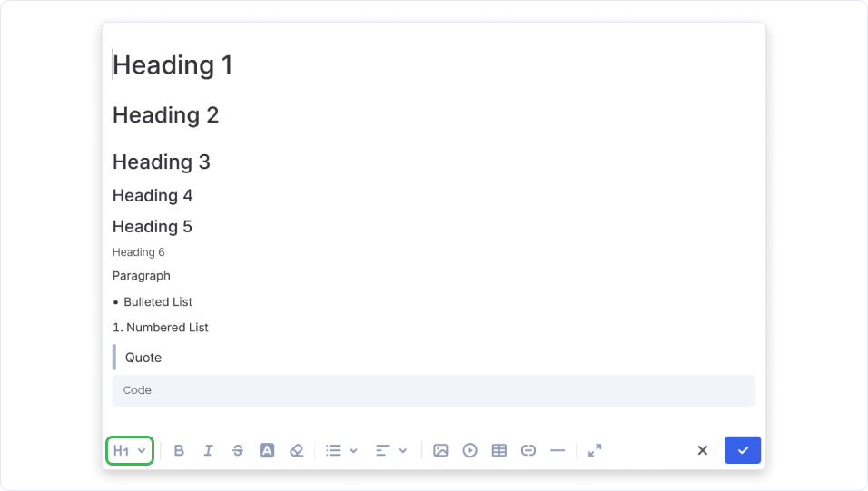Expand the editor to fullscreen

pyautogui.click(x=595, y=450)
